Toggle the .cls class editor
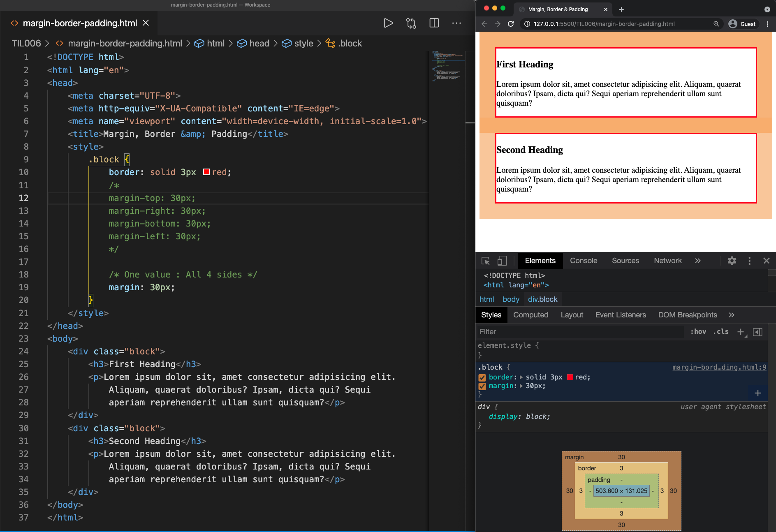 coord(721,332)
